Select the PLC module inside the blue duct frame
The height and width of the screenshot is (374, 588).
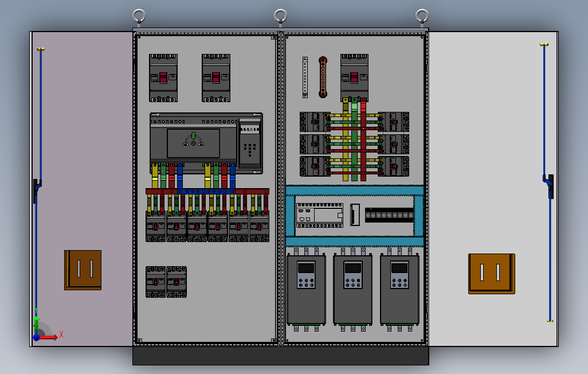pyautogui.click(x=319, y=216)
